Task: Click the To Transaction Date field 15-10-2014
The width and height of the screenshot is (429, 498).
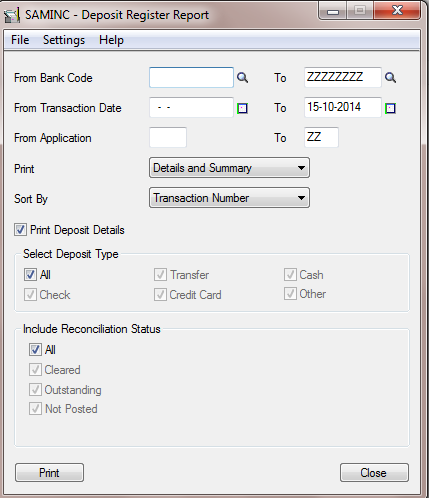Action: point(343,107)
